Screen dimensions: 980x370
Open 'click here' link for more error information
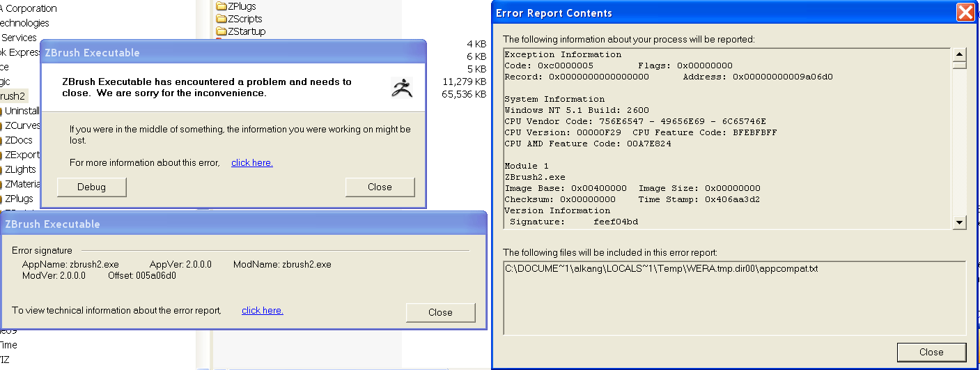tap(252, 163)
